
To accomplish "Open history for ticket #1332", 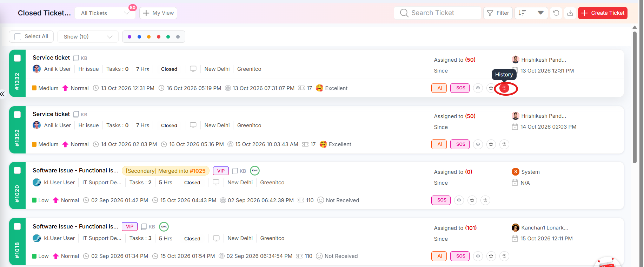I will [x=504, y=88].
